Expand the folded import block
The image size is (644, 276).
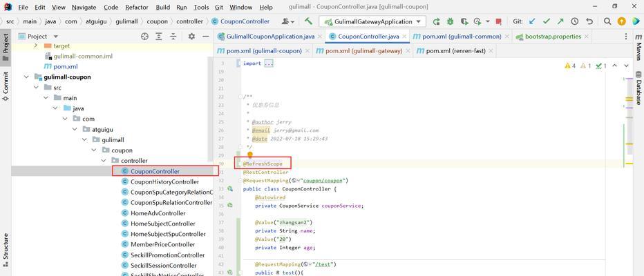269,63
